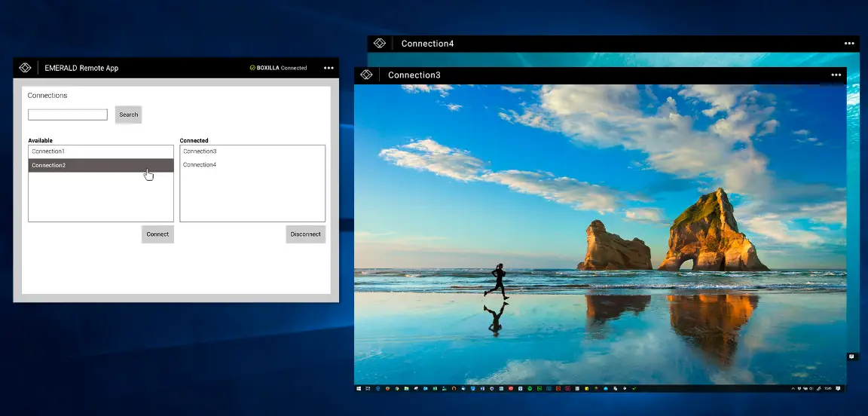Open the three-dots menu of the Connection4 window
Screen dimensions: 868x416
coord(849,44)
